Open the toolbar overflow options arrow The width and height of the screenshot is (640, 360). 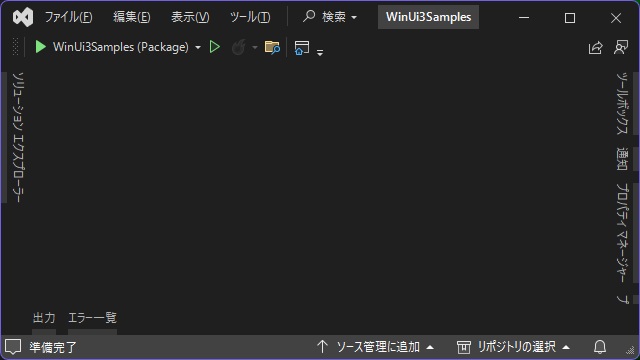pyautogui.click(x=320, y=52)
